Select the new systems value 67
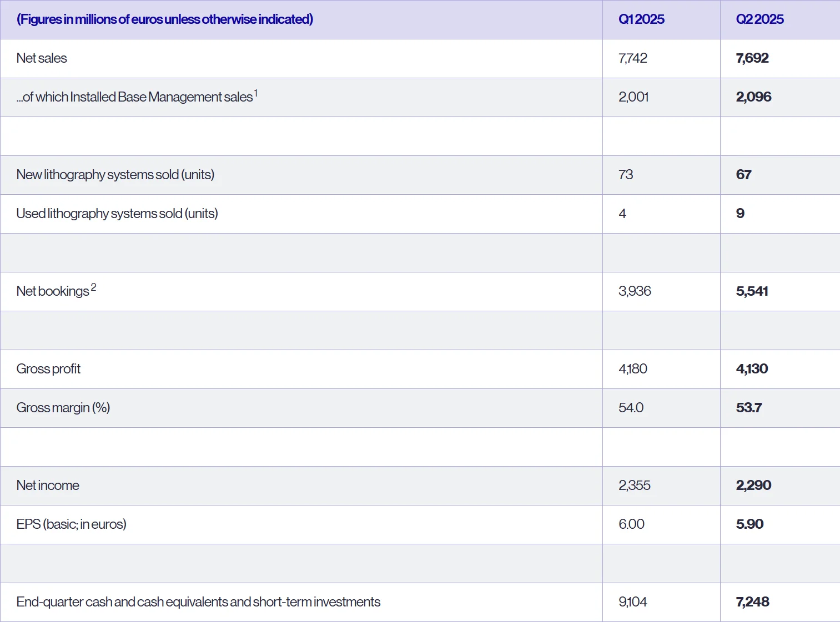840x622 pixels. 743,175
